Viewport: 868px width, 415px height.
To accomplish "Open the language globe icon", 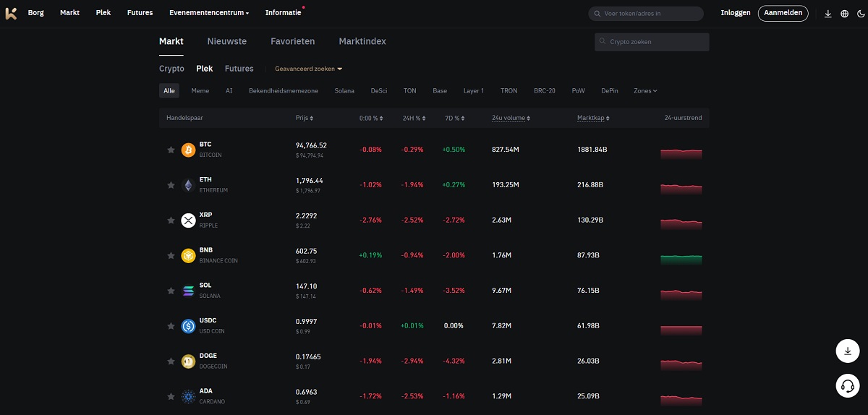I will tap(844, 14).
